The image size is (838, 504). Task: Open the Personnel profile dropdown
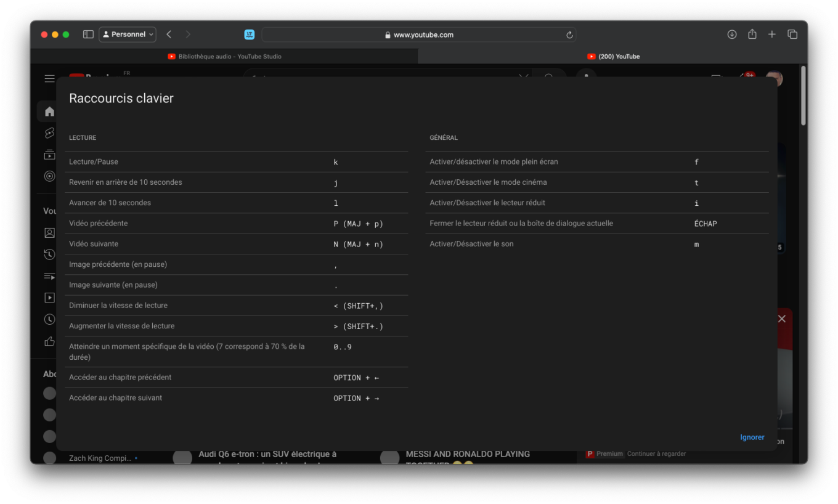tap(128, 35)
